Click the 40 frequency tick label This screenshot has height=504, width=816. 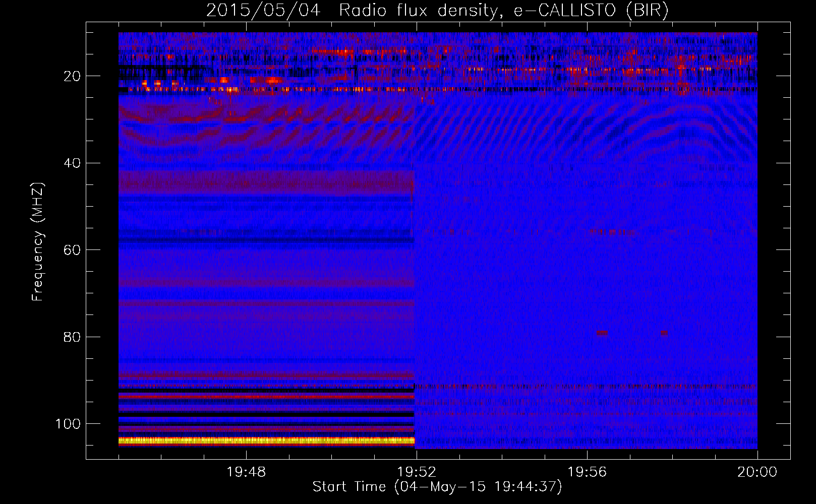click(72, 163)
